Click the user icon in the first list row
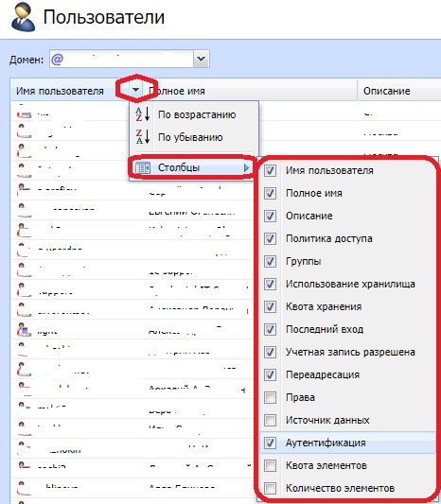The image size is (441, 504). [24, 113]
